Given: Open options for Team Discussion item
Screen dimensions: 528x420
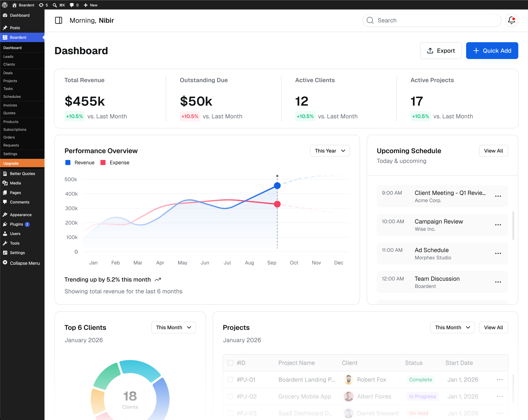Looking at the screenshot, I should pos(498,282).
